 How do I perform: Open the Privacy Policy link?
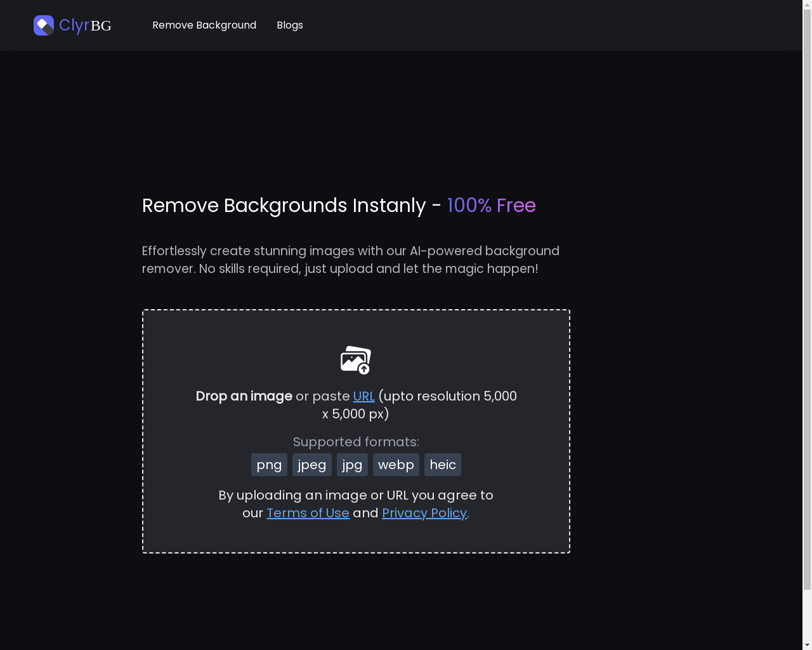click(424, 513)
